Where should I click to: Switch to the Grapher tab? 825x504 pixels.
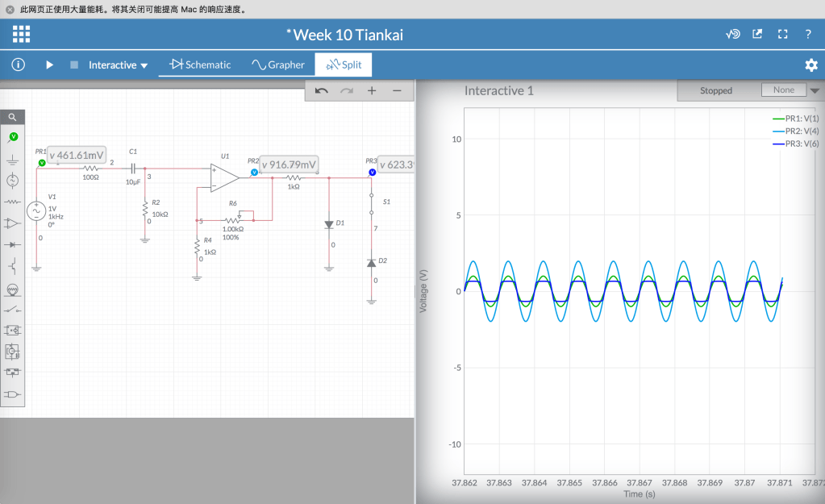coord(278,65)
